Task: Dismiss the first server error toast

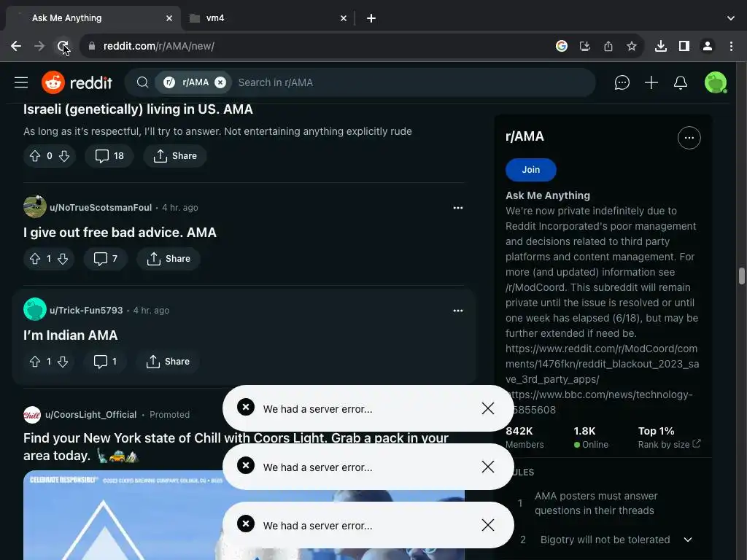Action: tap(488, 408)
